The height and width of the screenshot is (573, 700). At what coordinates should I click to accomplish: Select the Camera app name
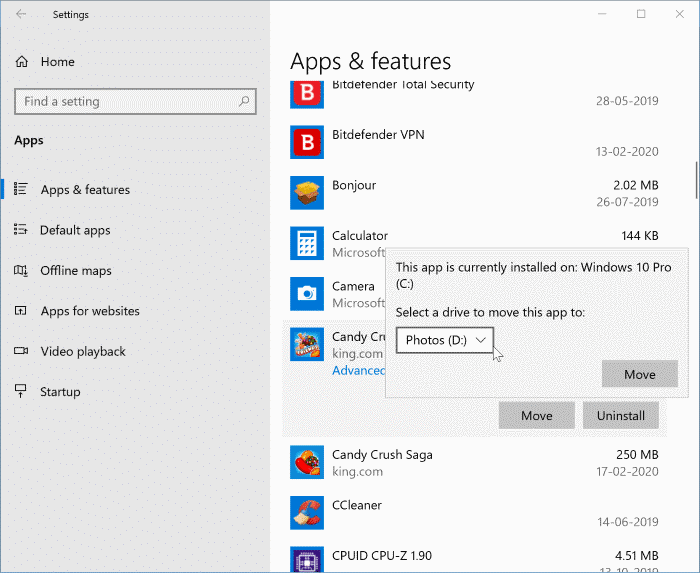[353, 286]
